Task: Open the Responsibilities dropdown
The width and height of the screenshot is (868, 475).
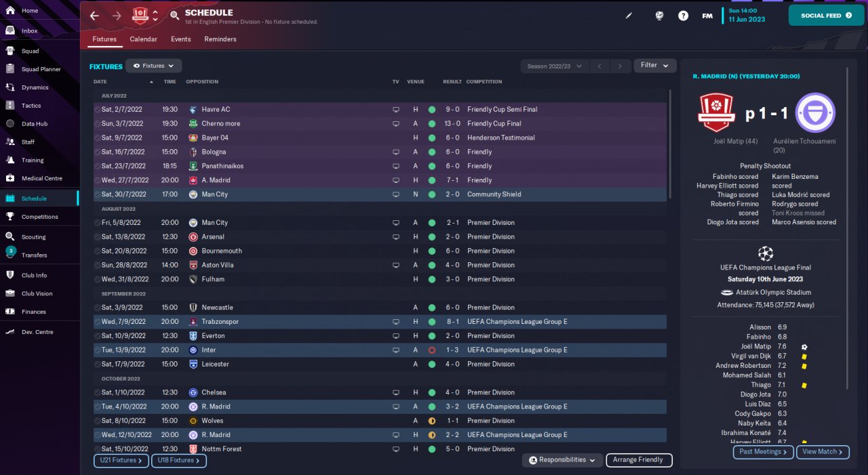Action: coord(562,460)
